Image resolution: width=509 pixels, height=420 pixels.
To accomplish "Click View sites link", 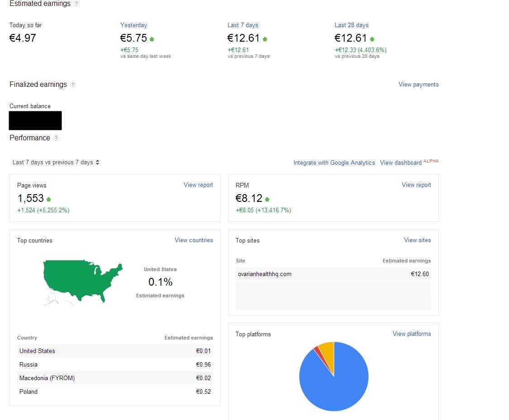I will click(x=417, y=240).
